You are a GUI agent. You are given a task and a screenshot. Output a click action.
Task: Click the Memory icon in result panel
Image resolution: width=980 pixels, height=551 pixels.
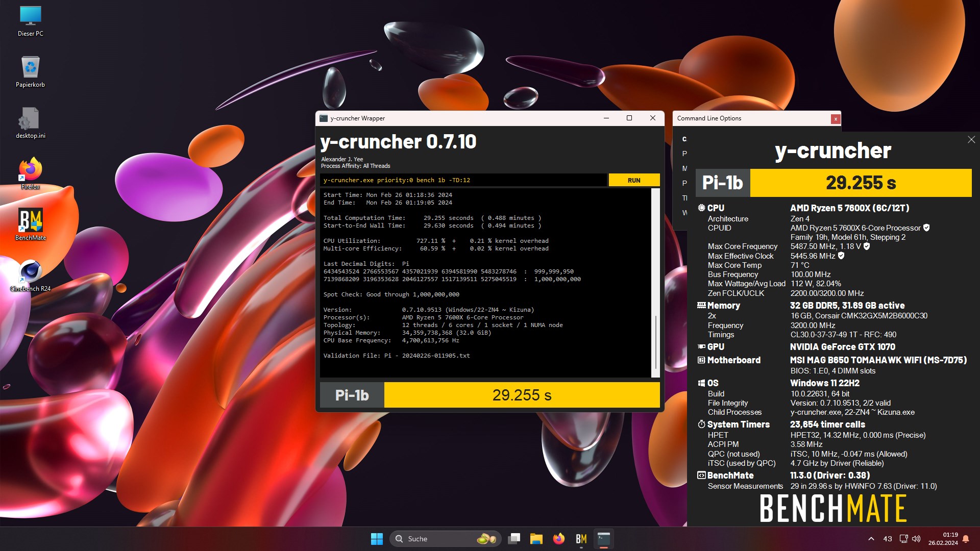point(701,306)
